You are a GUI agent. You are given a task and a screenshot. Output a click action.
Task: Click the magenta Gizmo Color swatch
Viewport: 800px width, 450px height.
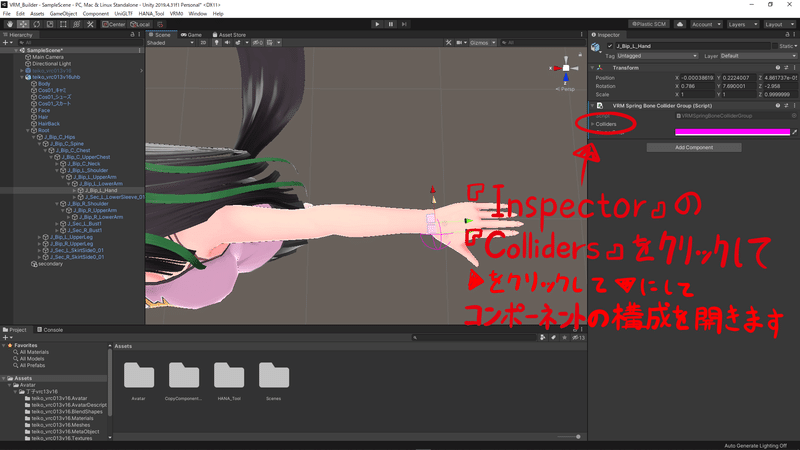click(732, 132)
